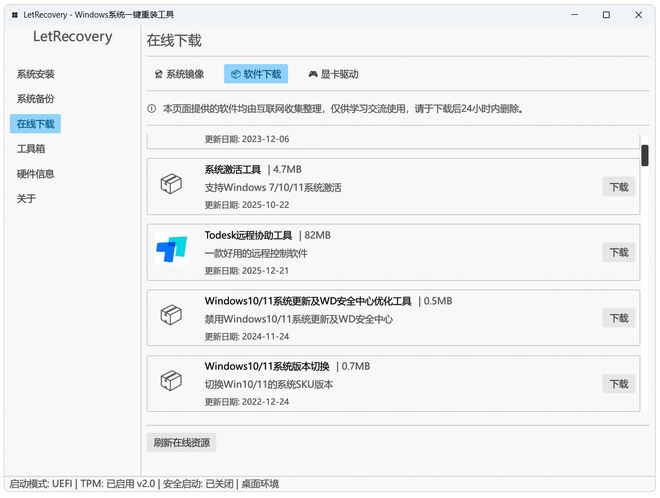Click the 系统激活工具 title text
This screenshot has height=498, width=660.
[x=233, y=170]
